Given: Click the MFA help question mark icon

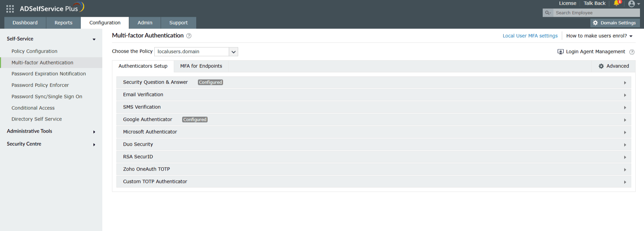Looking at the screenshot, I should pos(189,36).
